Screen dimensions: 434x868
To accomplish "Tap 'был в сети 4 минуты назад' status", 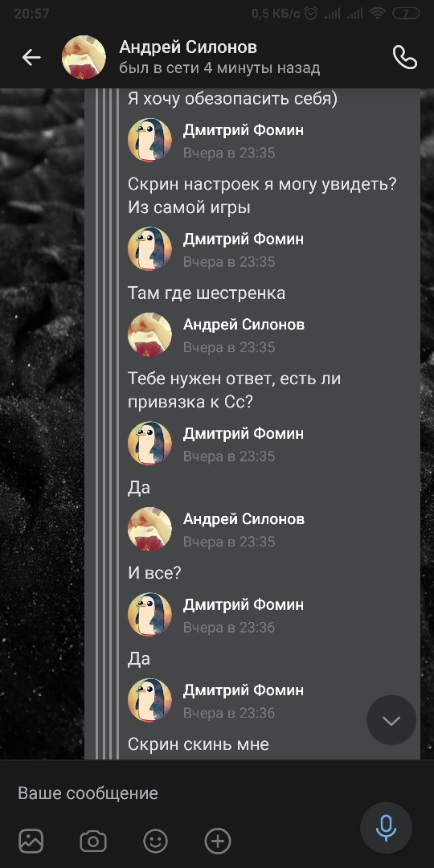I will coord(219,68).
